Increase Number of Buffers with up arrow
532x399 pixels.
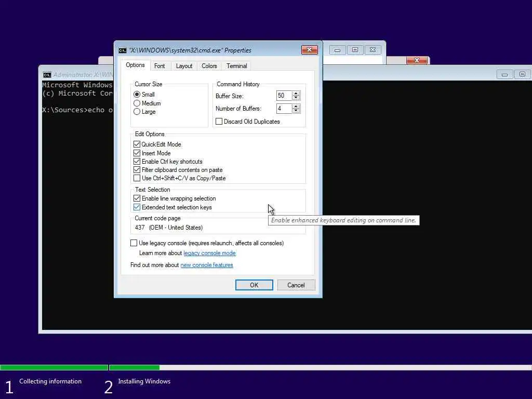[296, 106]
